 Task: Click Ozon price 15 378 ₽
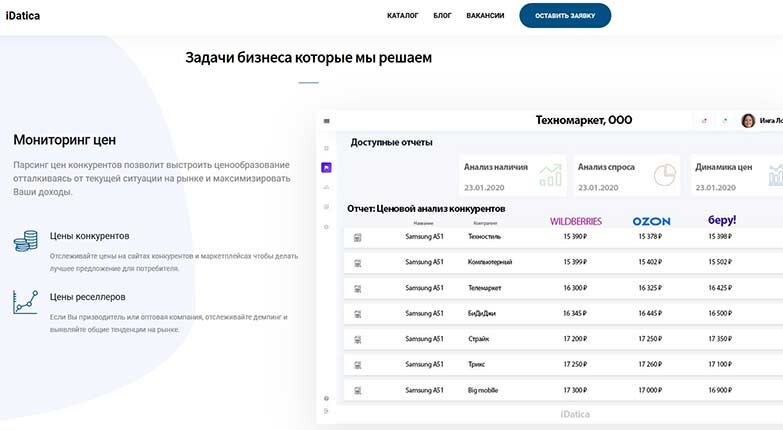(x=650, y=236)
